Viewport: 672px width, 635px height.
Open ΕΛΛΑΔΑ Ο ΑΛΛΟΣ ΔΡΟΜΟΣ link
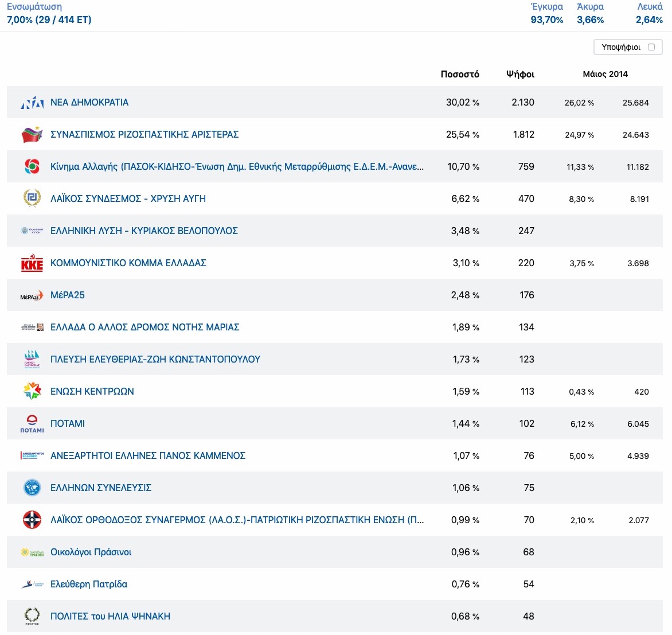tap(145, 327)
